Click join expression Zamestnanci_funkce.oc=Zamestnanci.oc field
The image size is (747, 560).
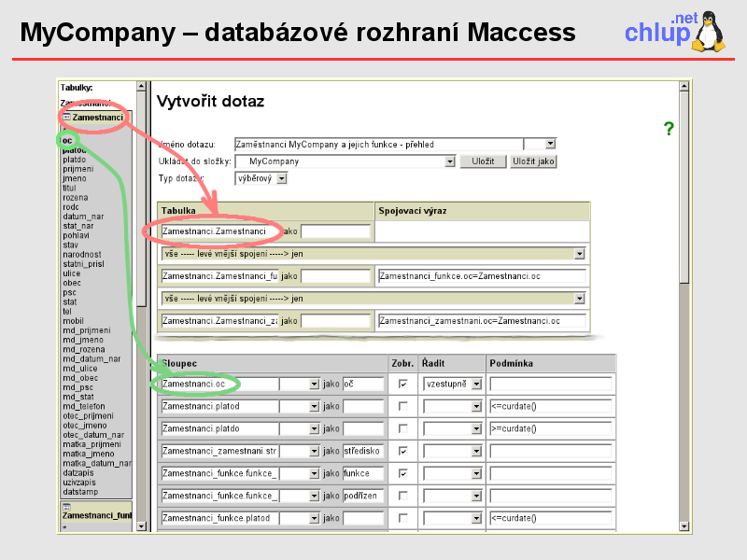pyautogui.click(x=482, y=276)
